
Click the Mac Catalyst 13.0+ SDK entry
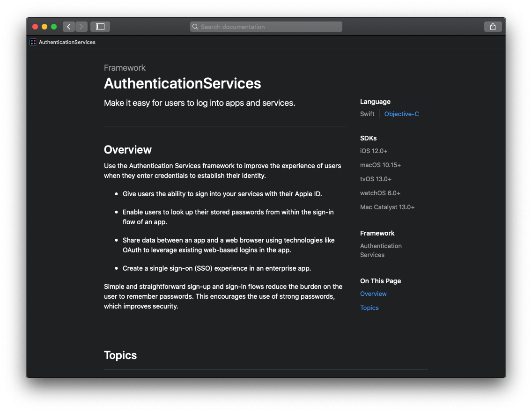coord(387,207)
